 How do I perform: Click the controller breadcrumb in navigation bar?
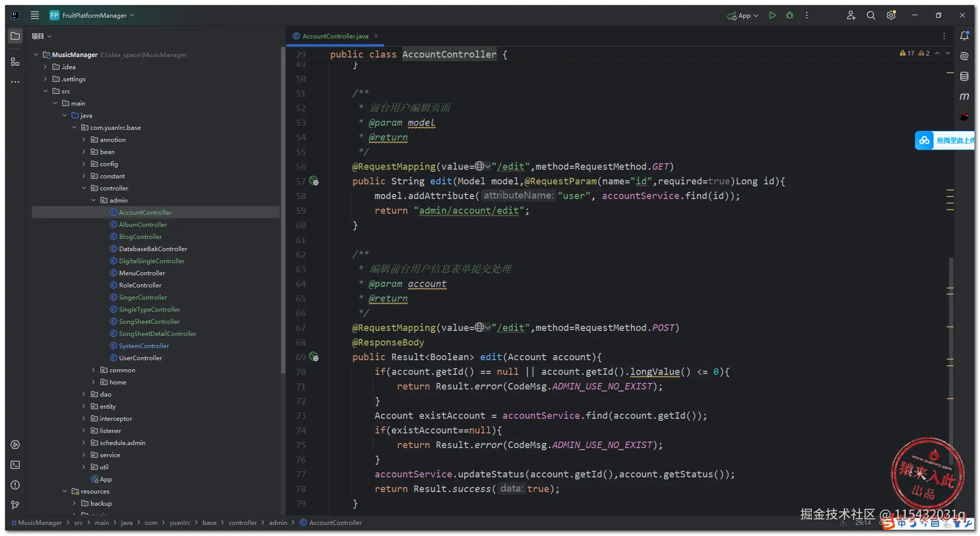pos(243,522)
